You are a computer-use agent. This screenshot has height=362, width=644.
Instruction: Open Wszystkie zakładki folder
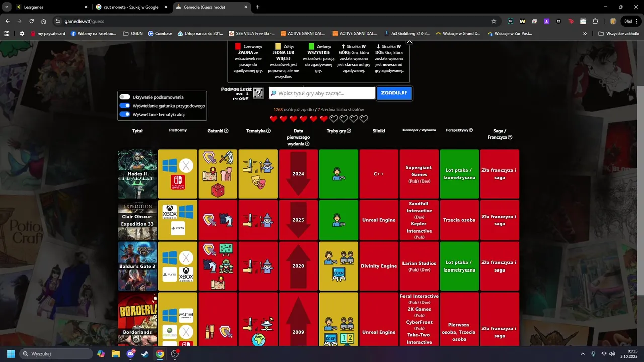[618, 34]
